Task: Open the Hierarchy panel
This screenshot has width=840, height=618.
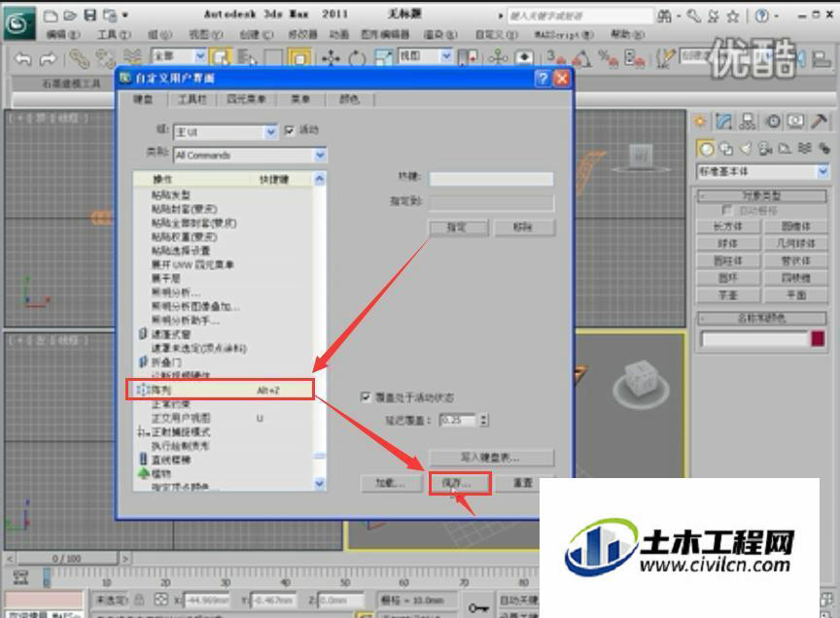Action: click(748, 121)
